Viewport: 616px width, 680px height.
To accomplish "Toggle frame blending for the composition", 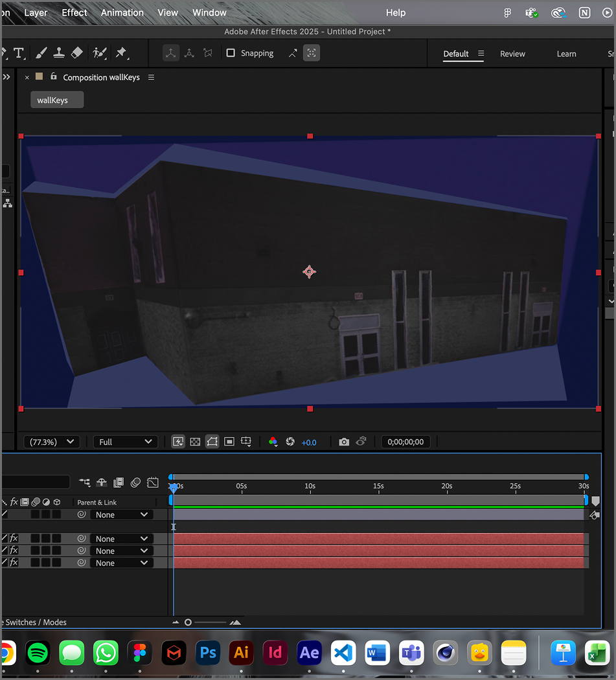I will tap(119, 482).
